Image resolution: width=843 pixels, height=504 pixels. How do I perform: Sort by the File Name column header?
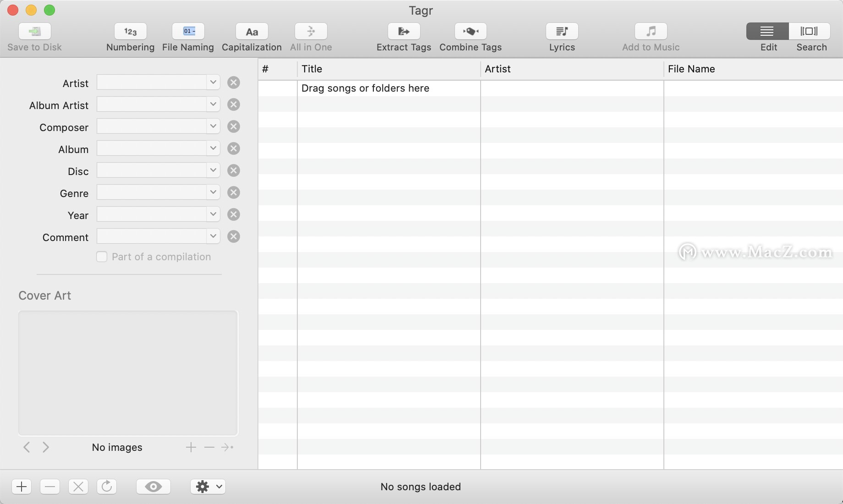[x=754, y=69]
